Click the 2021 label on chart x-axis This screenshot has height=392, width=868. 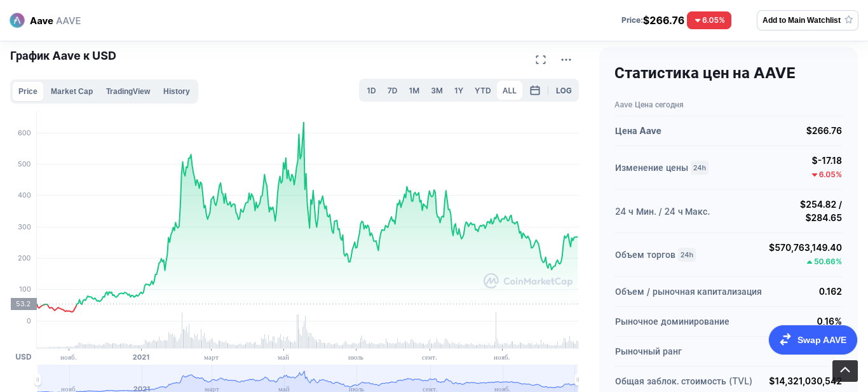[141, 357]
